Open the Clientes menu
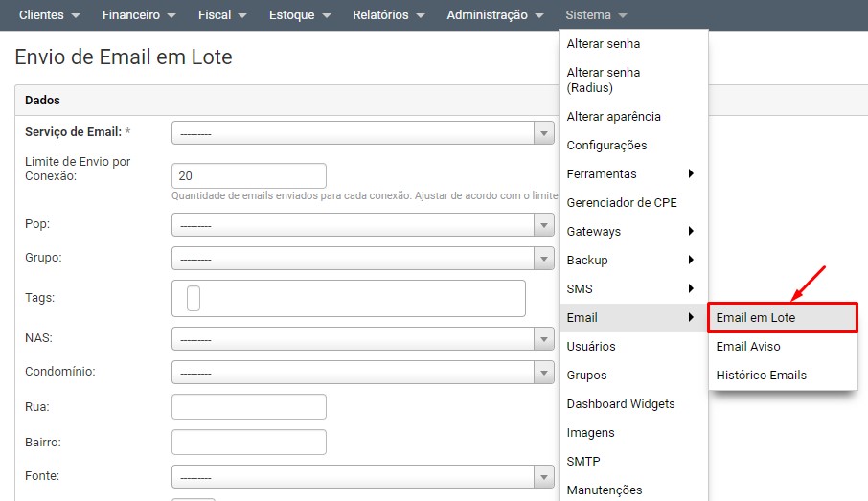The height and width of the screenshot is (501, 868). (49, 15)
